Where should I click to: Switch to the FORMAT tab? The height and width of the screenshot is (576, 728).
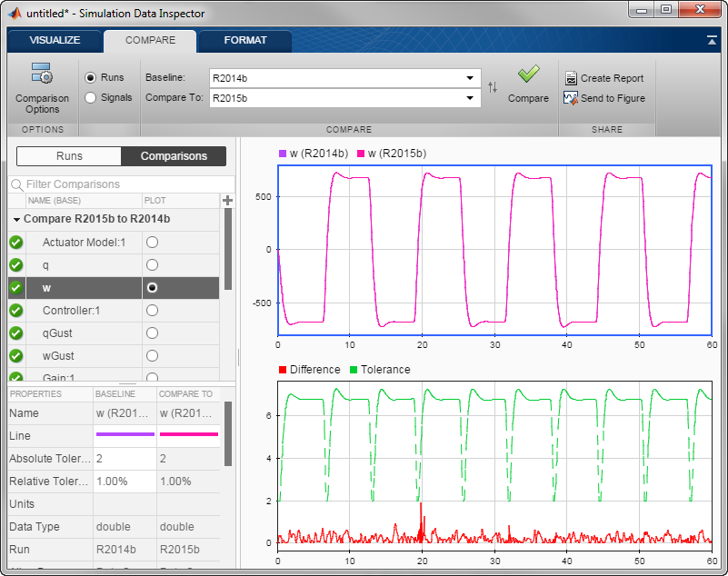245,41
